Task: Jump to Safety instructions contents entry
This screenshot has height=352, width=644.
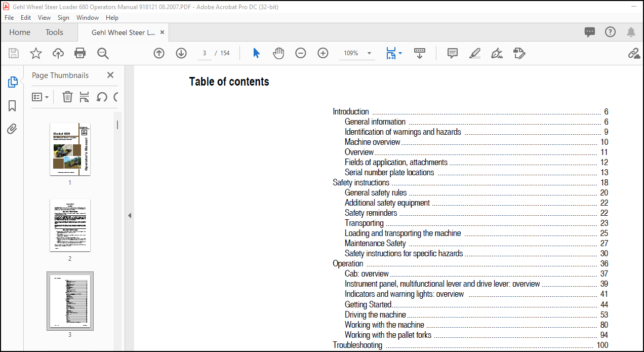Action: click(361, 182)
